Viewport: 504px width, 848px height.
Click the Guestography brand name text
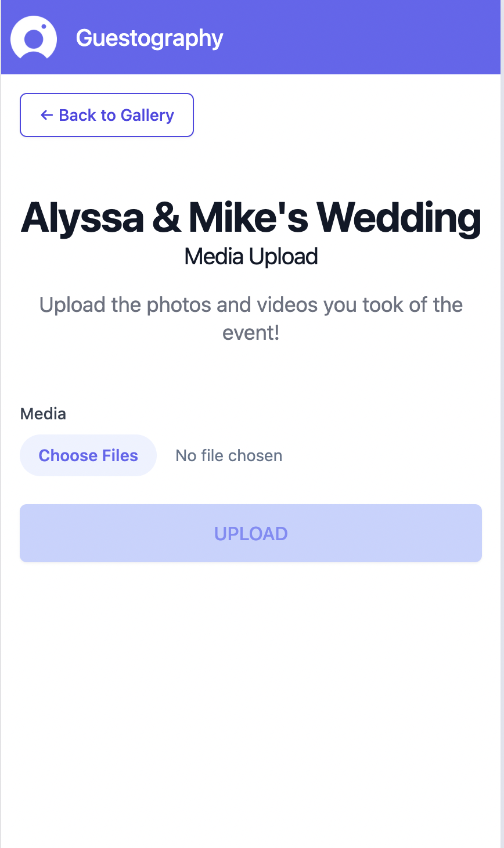[x=149, y=37]
